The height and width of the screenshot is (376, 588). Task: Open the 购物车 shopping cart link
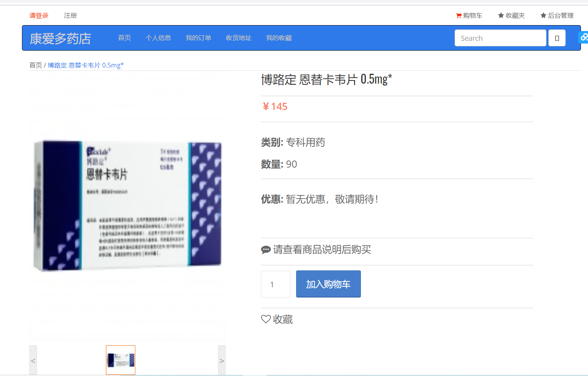[x=469, y=16]
